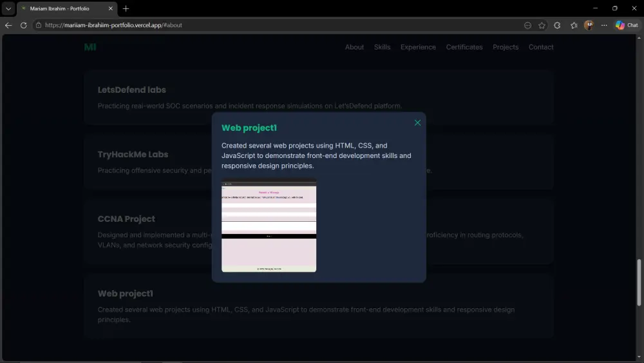The width and height of the screenshot is (644, 363).
Task: Click the Web project1 modal title
Action: pos(249,128)
